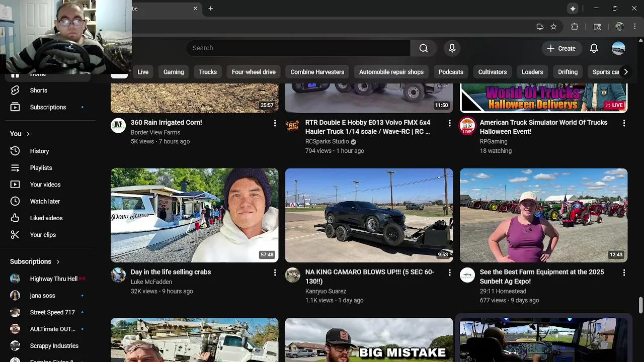644x362 pixels.
Task: Click '677 views • 9 days ago' text
Action: point(509,300)
